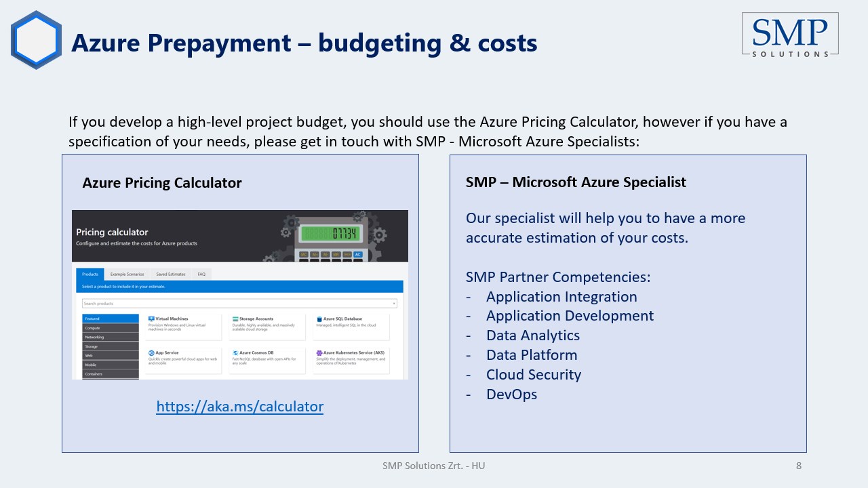Click the blue 'Select a product' banner
The height and width of the screenshot is (488, 868).
239,287
